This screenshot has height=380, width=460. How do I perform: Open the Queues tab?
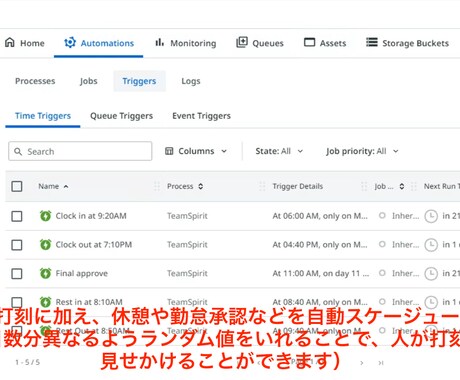(260, 43)
